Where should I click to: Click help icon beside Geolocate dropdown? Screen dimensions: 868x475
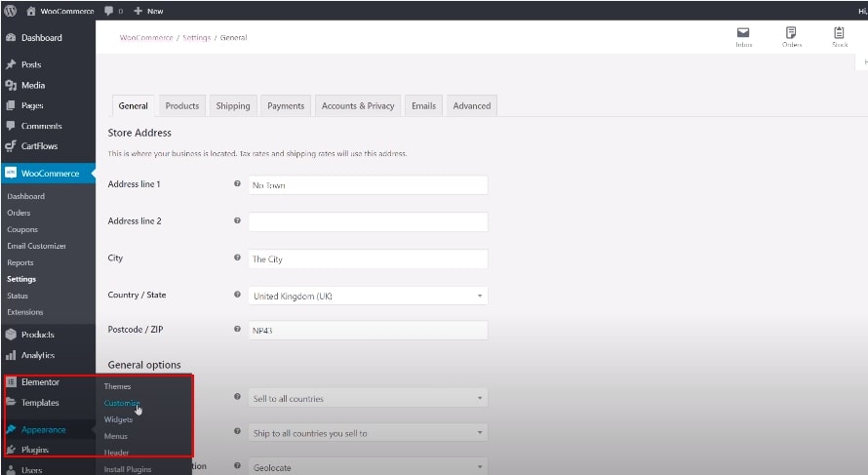point(237,465)
